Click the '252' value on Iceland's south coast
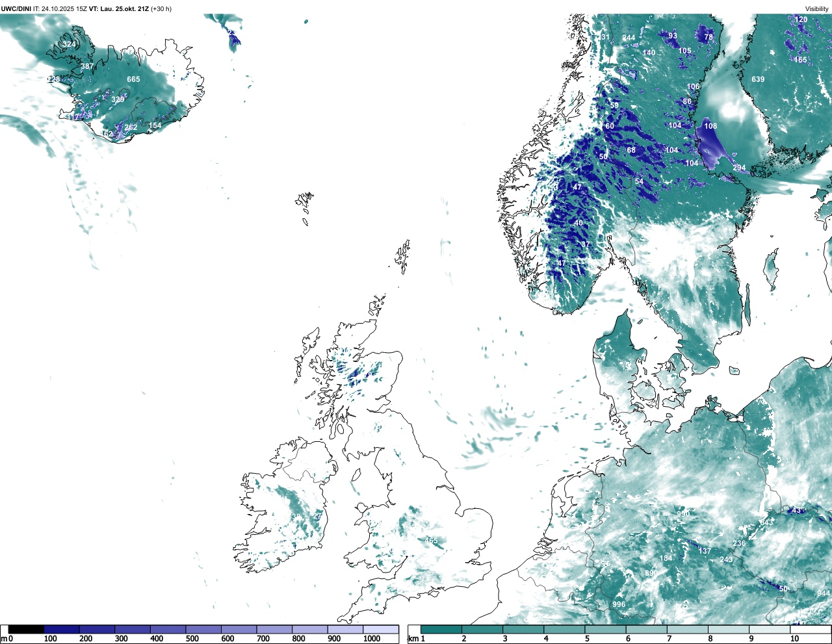Image resolution: width=832 pixels, height=644 pixels. tap(131, 127)
